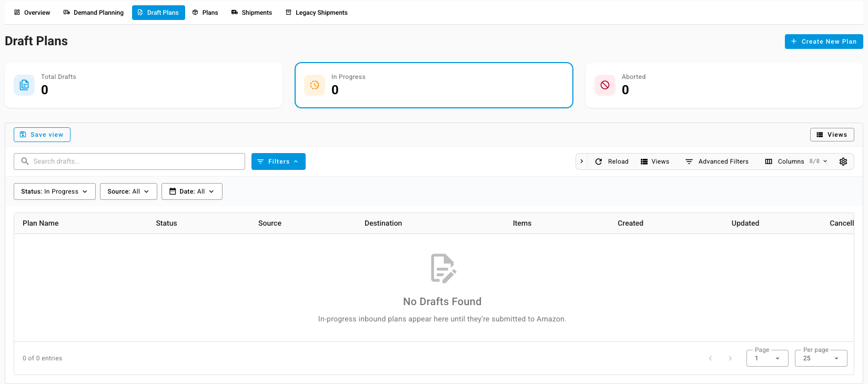Click the Aborted prohibited-circle icon
Image resolution: width=868 pixels, height=384 pixels.
click(x=605, y=85)
